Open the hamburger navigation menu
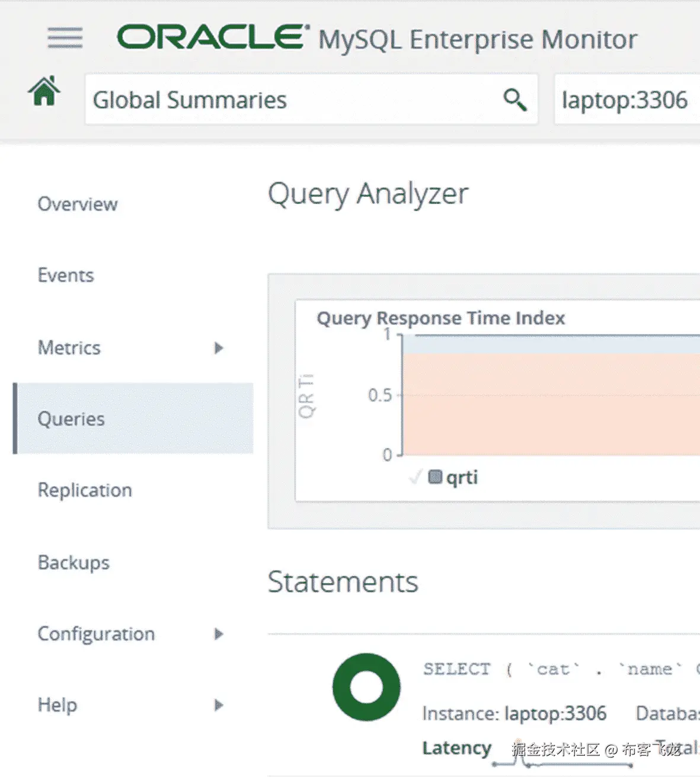 point(65,38)
